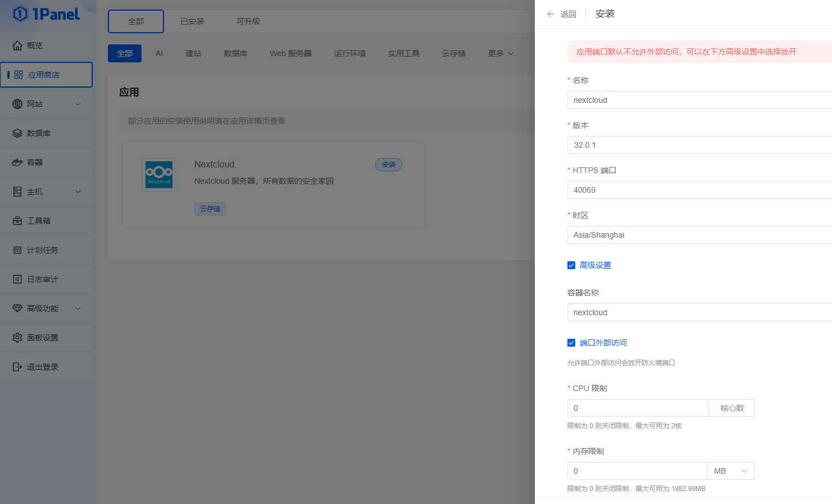Click the 1Panel logo icon
This screenshot has height=504, width=832.
coord(20,14)
